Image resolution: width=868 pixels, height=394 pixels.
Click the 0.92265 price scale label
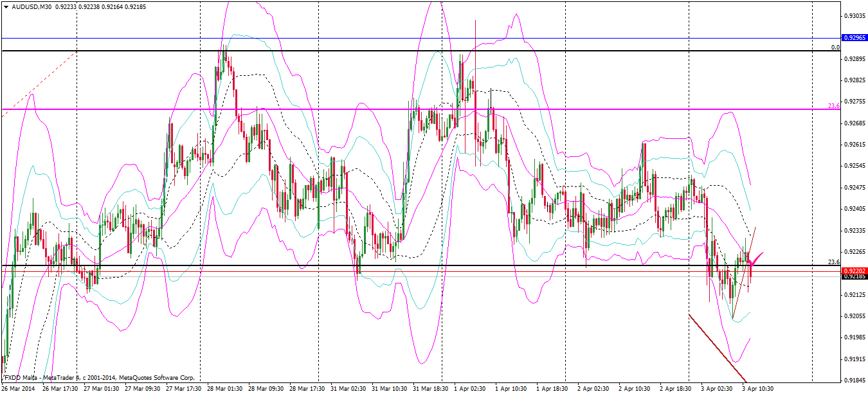click(x=854, y=251)
